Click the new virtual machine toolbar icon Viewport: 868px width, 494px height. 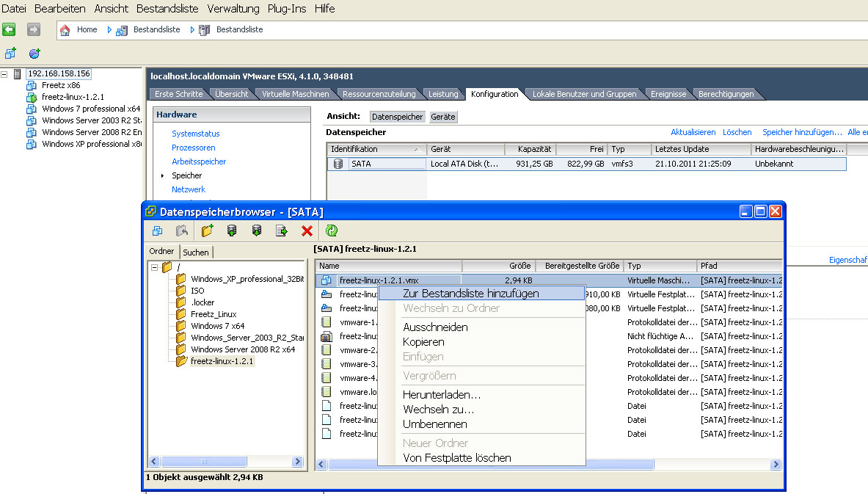pos(10,54)
